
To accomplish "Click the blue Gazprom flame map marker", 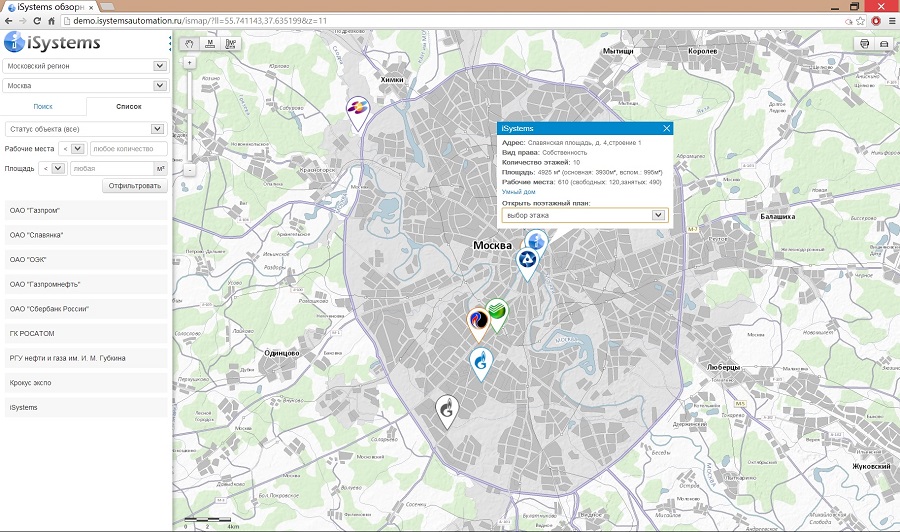I will (x=481, y=364).
